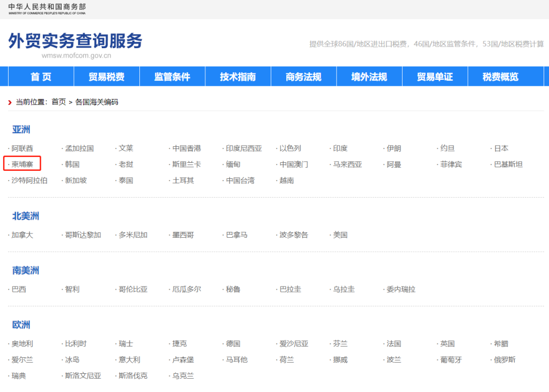Open 巴拿马 link
The width and height of the screenshot is (549, 392).
(x=236, y=235)
